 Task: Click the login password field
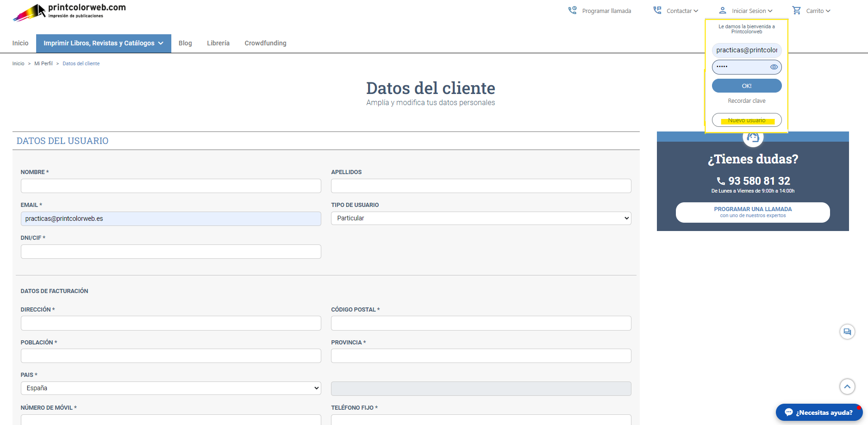[747, 67]
